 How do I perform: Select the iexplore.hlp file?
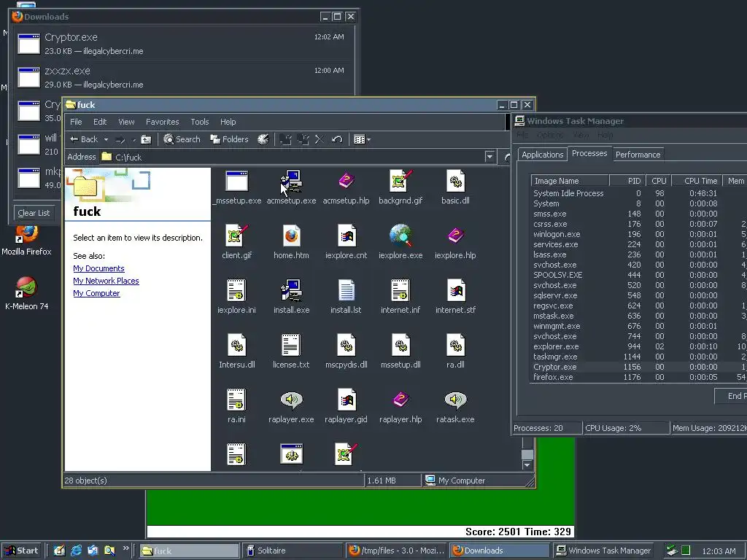(455, 242)
